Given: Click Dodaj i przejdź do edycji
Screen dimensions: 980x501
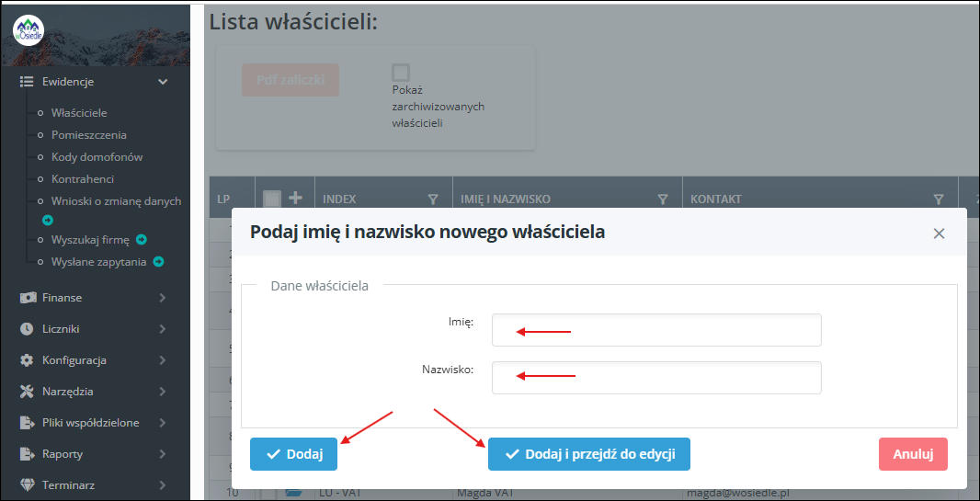Looking at the screenshot, I should (x=588, y=454).
